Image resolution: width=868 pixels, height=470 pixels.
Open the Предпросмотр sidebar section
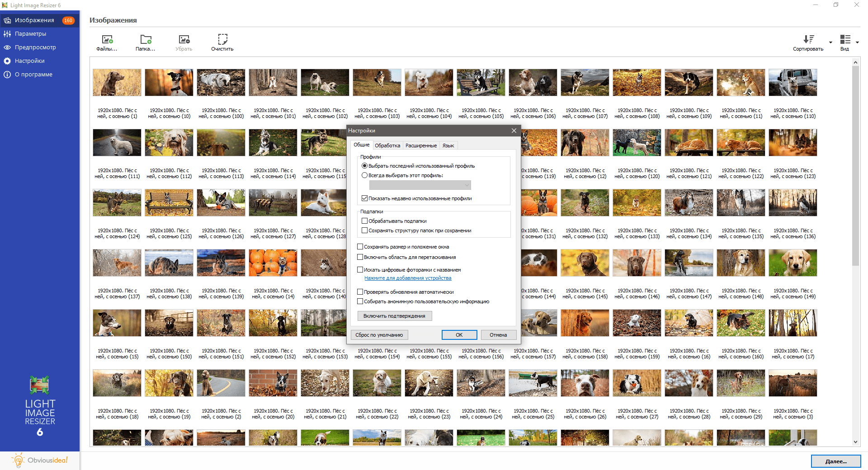pyautogui.click(x=40, y=47)
